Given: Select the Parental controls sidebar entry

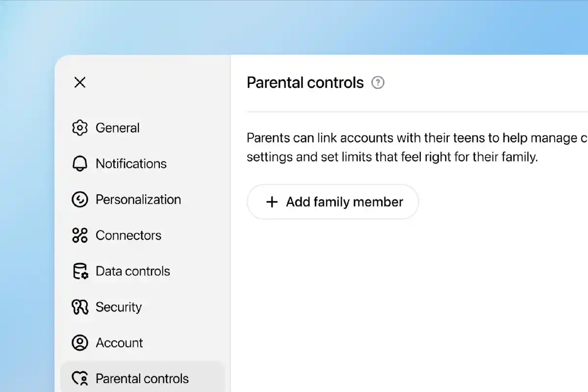Looking at the screenshot, I should click(x=142, y=378).
